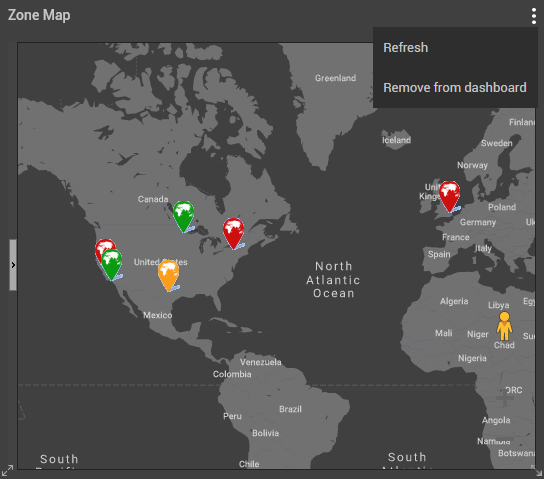Viewport: 544px width, 479px height.
Task: Click the red marker on eastern United States
Action: 233,233
